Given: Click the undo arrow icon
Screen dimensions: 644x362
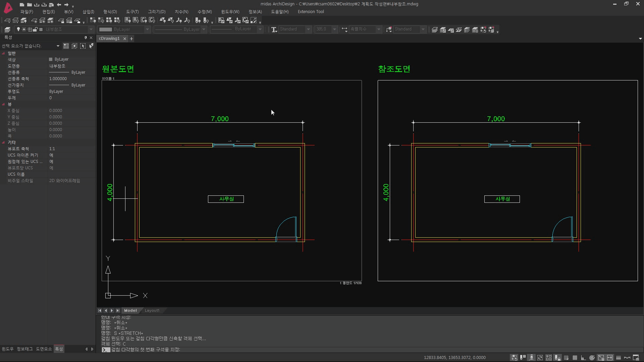Looking at the screenshot, I should (59, 5).
